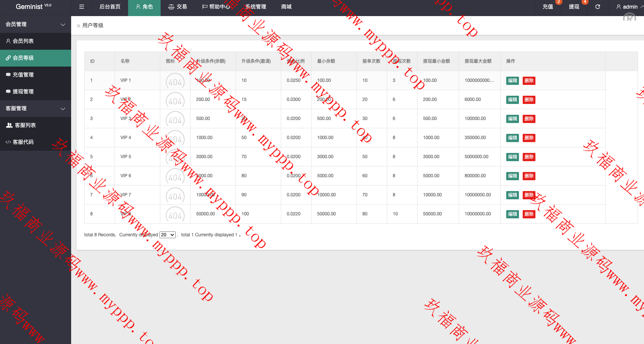
Task: Select 充值管理 in the sidebar
Action: (23, 75)
